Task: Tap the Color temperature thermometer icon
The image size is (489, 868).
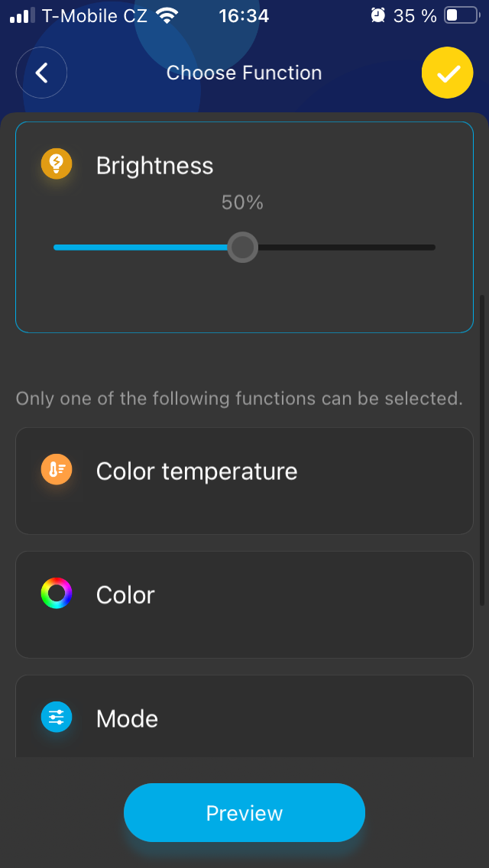Action: pos(57,470)
